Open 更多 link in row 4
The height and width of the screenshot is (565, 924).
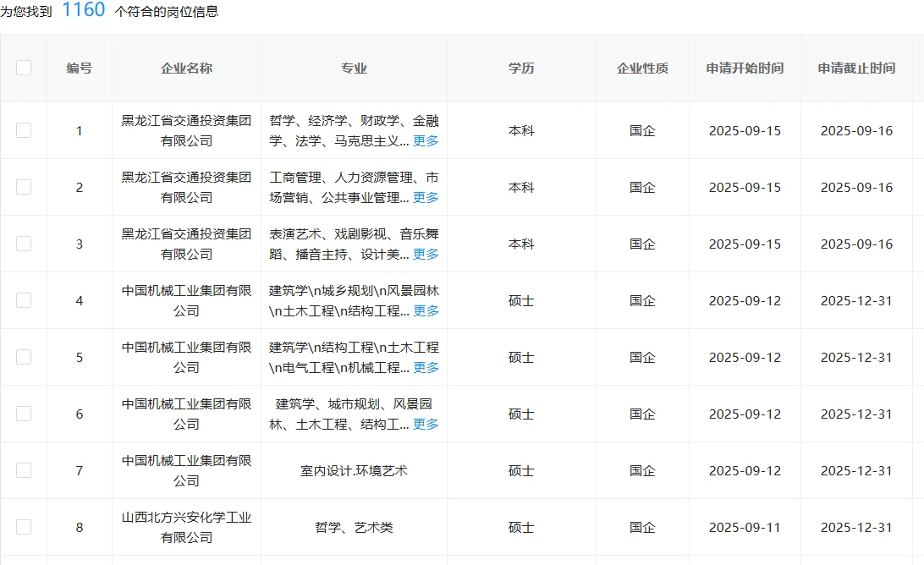click(x=426, y=310)
